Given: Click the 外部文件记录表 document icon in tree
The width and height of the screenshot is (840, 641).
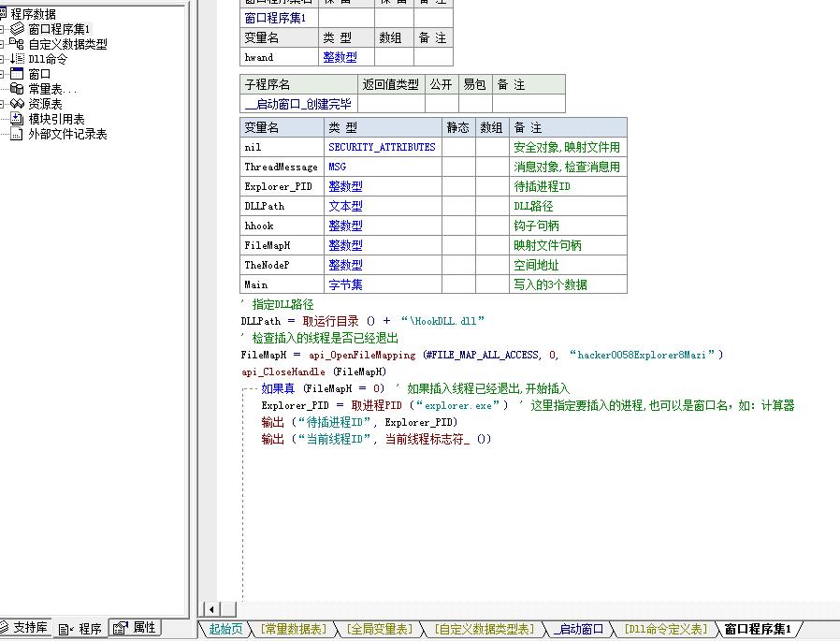Looking at the screenshot, I should (x=17, y=134).
